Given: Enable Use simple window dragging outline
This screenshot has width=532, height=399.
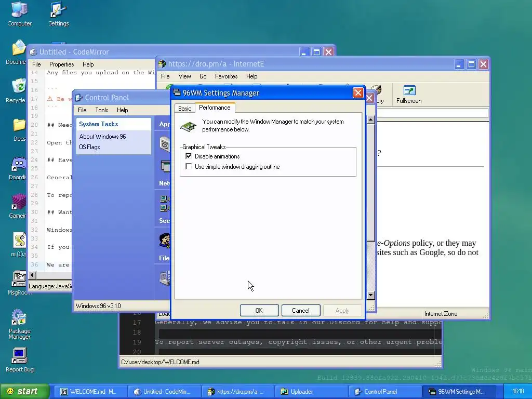Looking at the screenshot, I should 188,167.
